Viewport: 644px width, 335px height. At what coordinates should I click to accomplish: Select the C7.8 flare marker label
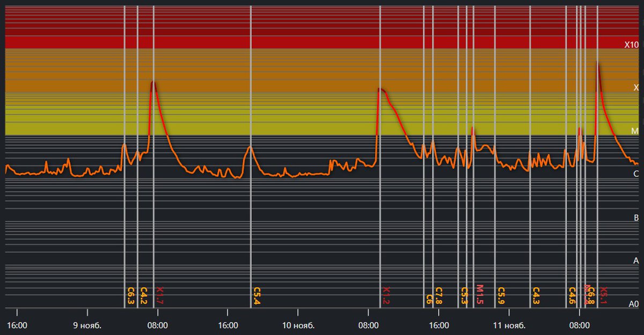tap(438, 296)
